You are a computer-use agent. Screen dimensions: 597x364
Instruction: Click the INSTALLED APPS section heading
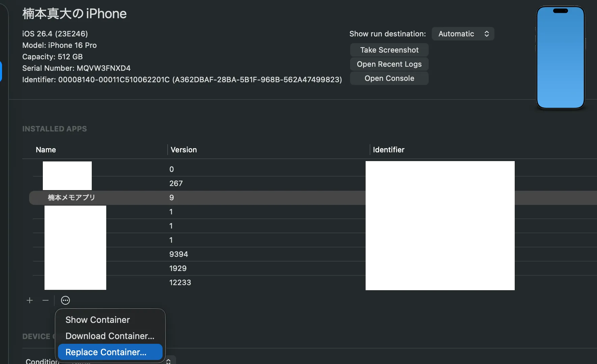pyautogui.click(x=55, y=129)
